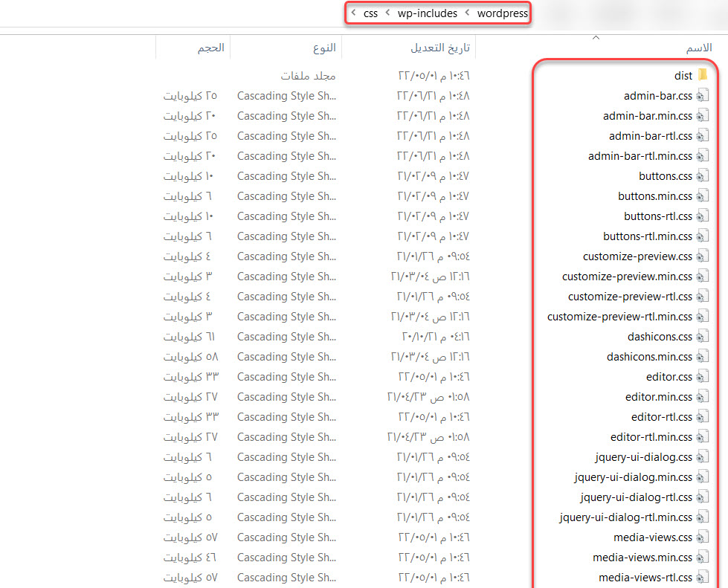Click the customize-preview.css file icon

(703, 256)
